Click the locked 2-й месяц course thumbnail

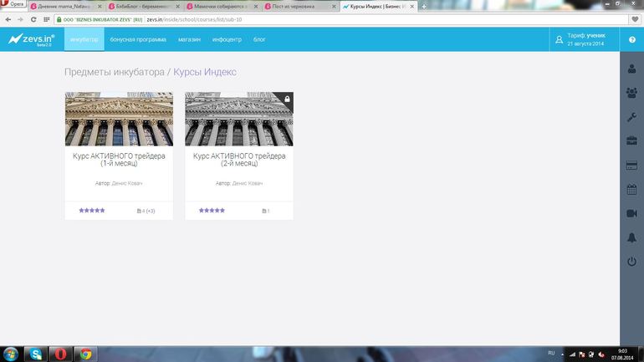pyautogui.click(x=238, y=119)
